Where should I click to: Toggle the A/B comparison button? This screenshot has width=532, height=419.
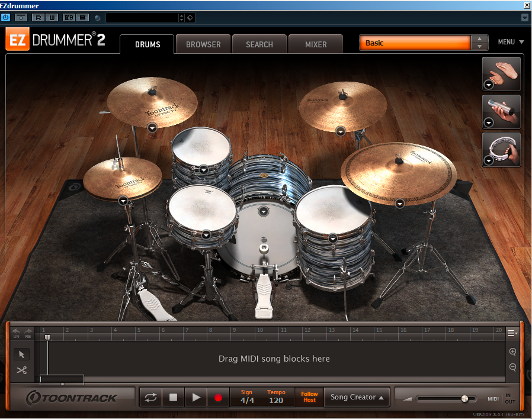click(x=69, y=18)
